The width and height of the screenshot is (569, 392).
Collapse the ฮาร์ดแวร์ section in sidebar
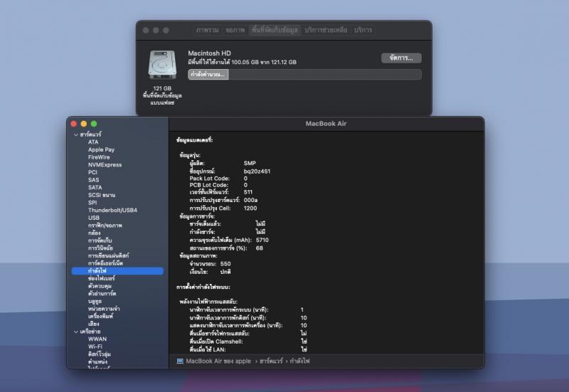76,134
